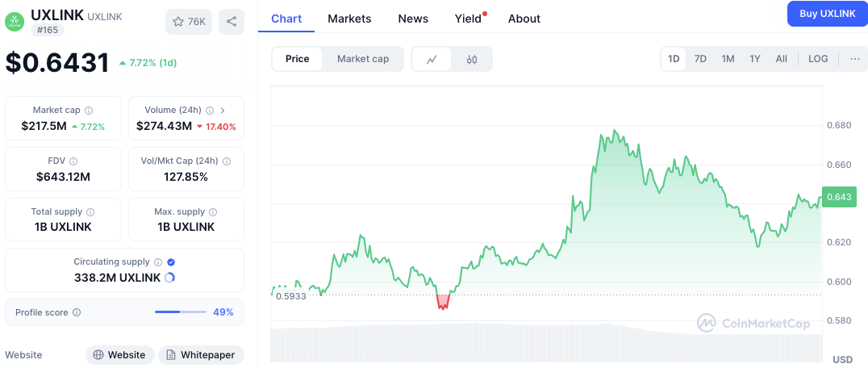Click the Buy UXLINK button

click(828, 14)
